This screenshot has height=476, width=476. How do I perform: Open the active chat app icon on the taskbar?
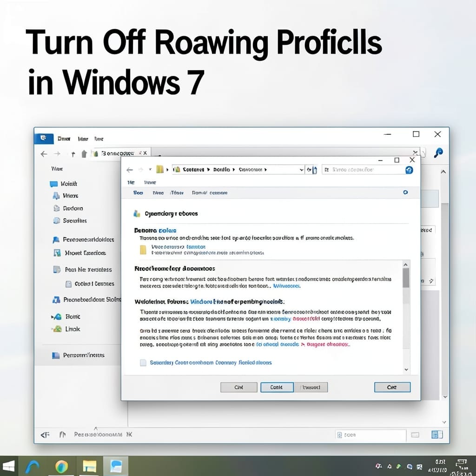pyautogui.click(x=116, y=466)
